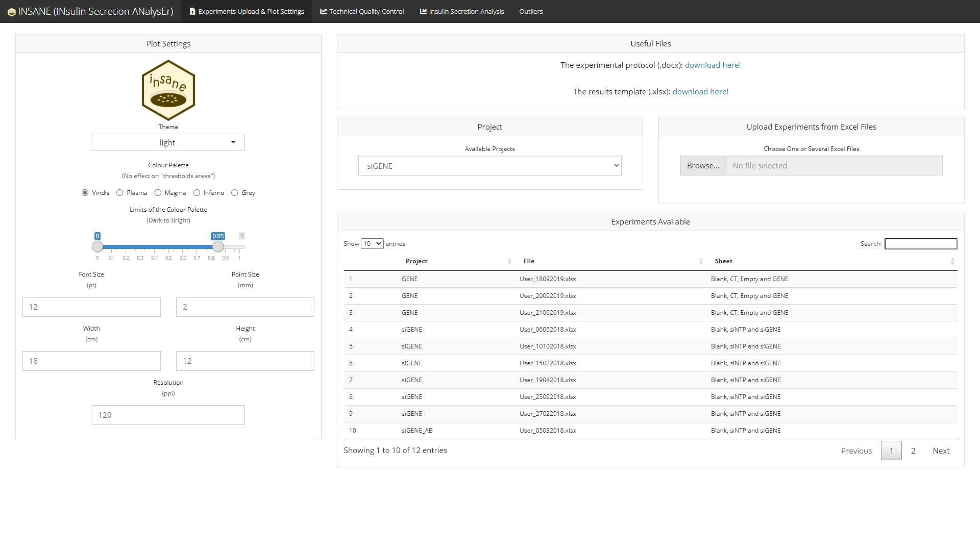
Task: Open the Available Projects dropdown
Action: [x=489, y=166]
